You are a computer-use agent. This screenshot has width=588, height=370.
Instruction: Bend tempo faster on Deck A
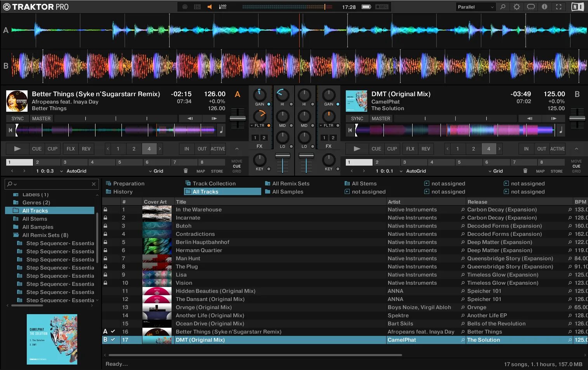click(214, 118)
